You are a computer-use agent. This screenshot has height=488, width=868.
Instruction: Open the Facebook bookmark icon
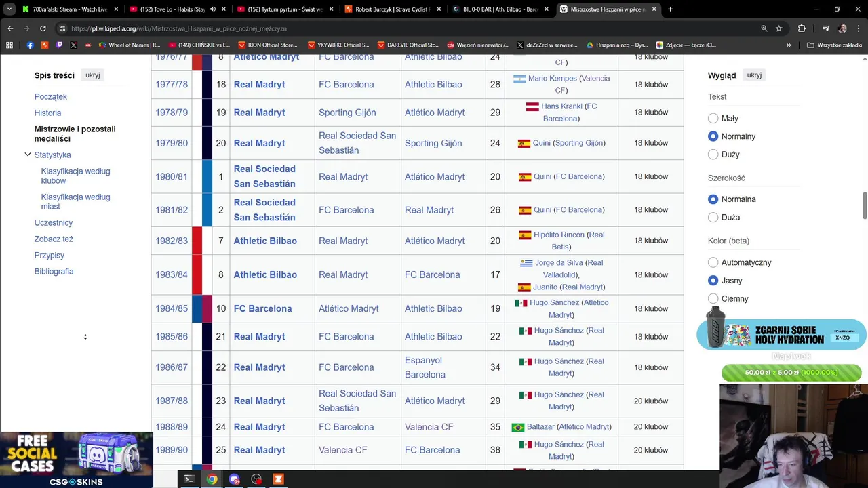31,45
